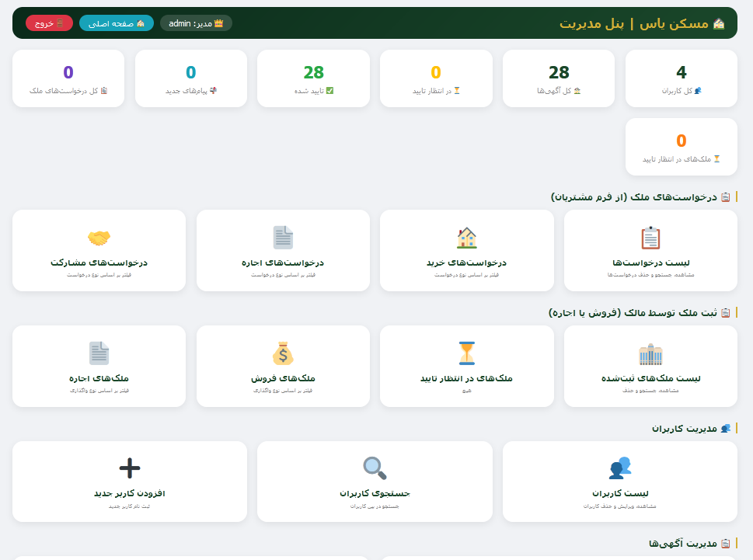Click the hourglass icon by در انتظار تایید stat
Screen dimensions: 753x560
click(x=457, y=90)
